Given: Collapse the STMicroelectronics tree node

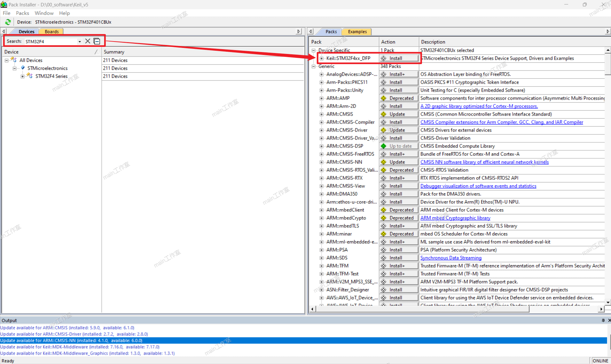Looking at the screenshot, I should click(14, 68).
